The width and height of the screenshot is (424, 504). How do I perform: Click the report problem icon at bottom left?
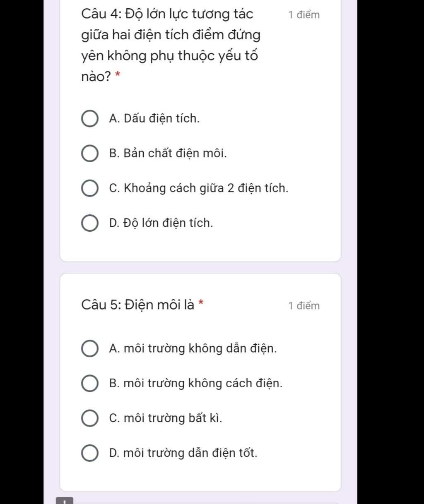click(65, 501)
